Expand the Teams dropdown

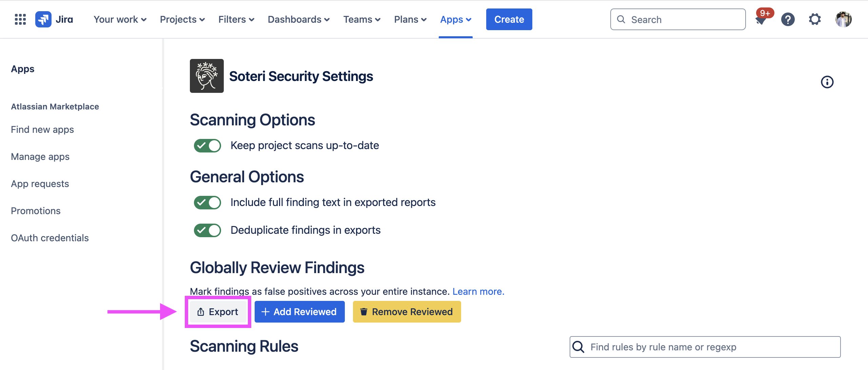[x=362, y=19]
